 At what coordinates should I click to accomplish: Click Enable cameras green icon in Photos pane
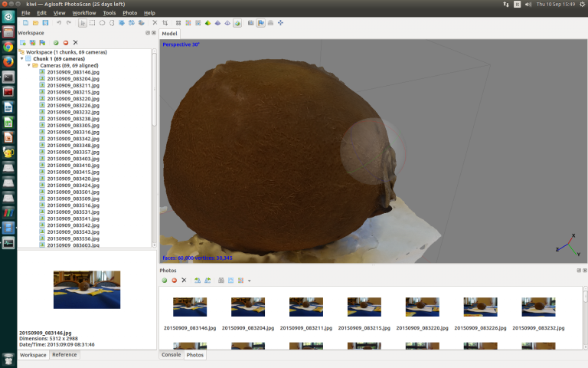point(164,281)
